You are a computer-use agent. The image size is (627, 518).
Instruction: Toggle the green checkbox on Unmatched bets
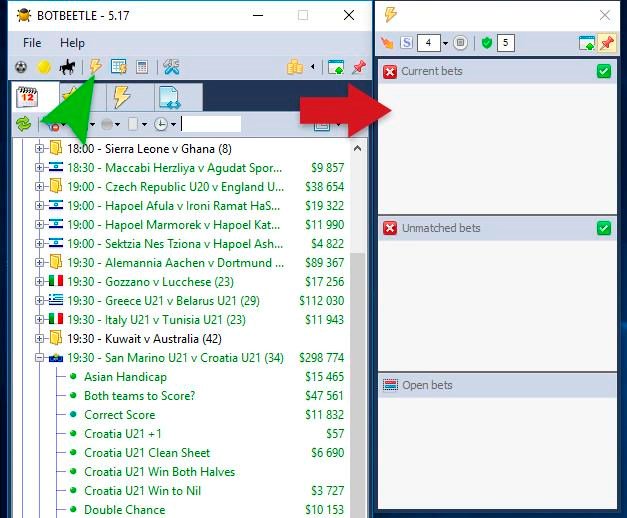coord(604,228)
